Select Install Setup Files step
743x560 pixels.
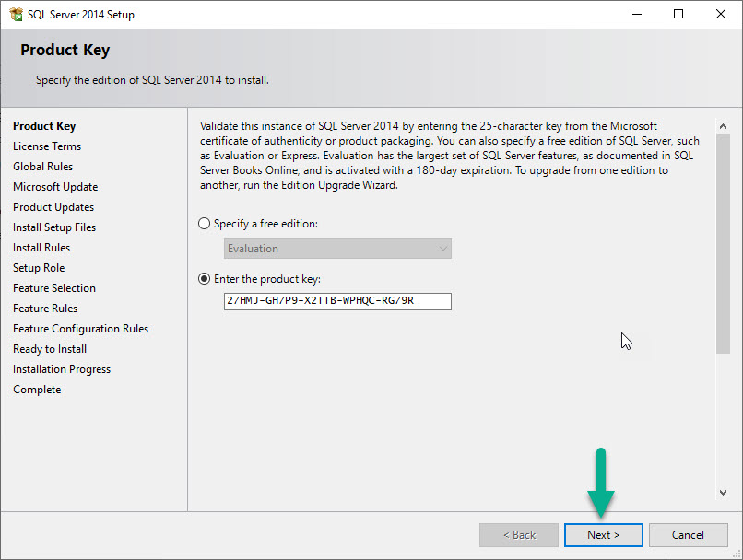(54, 227)
